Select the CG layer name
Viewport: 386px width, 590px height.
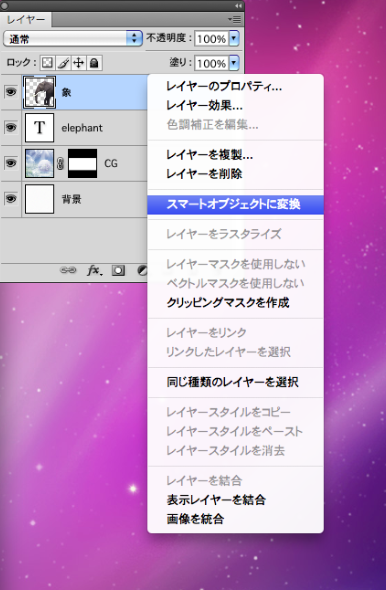[111, 163]
